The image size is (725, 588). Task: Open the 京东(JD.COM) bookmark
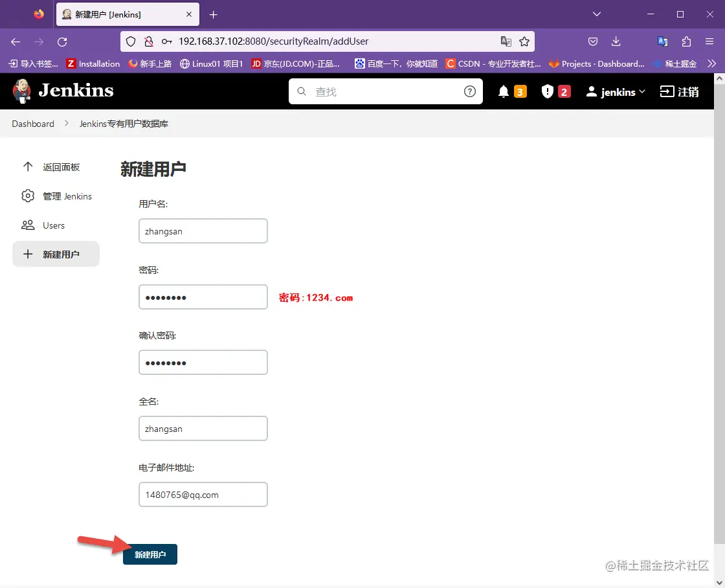click(x=296, y=64)
